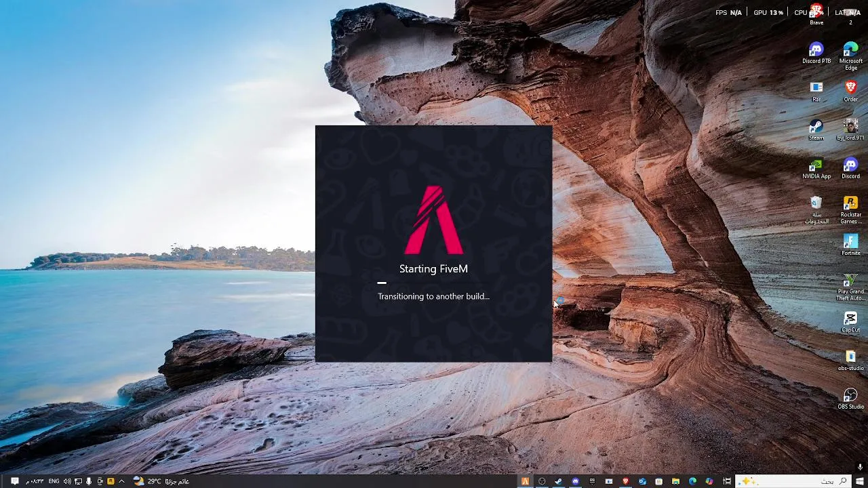Click the GPU 13% overlay readout
Screen dimensions: 868x488
click(x=768, y=12)
